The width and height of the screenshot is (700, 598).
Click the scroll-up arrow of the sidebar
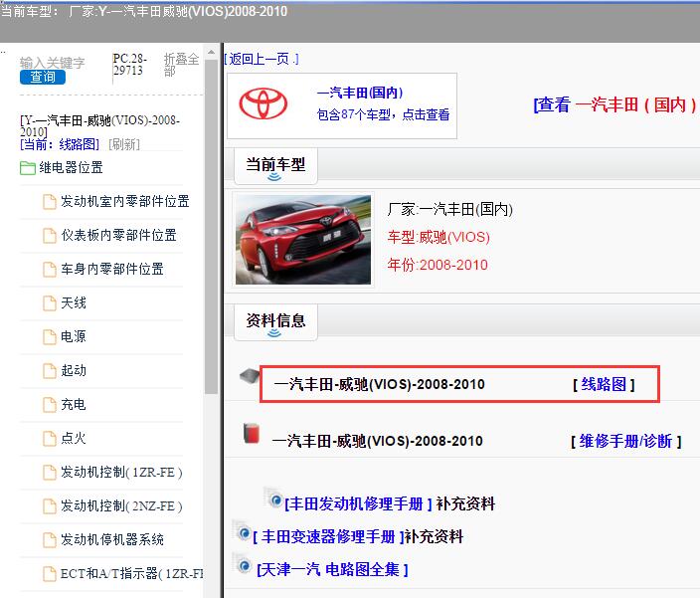coord(211,53)
